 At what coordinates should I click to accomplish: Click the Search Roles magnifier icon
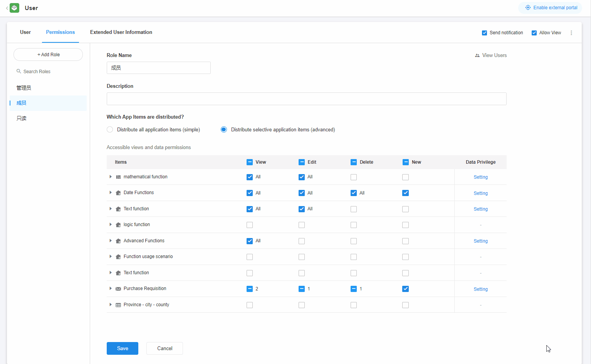[18, 71]
